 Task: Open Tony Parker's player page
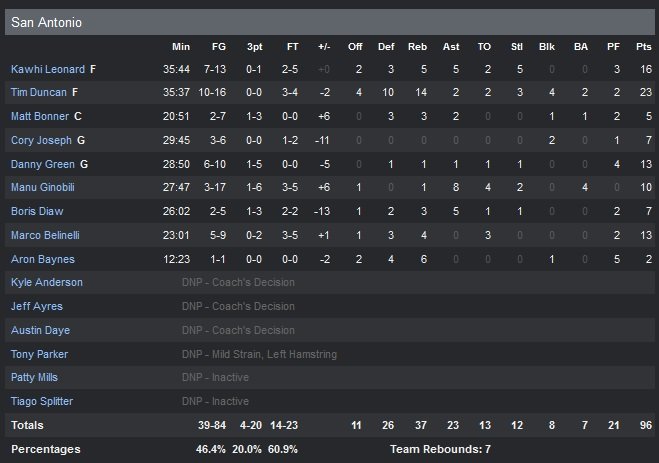[x=39, y=354]
